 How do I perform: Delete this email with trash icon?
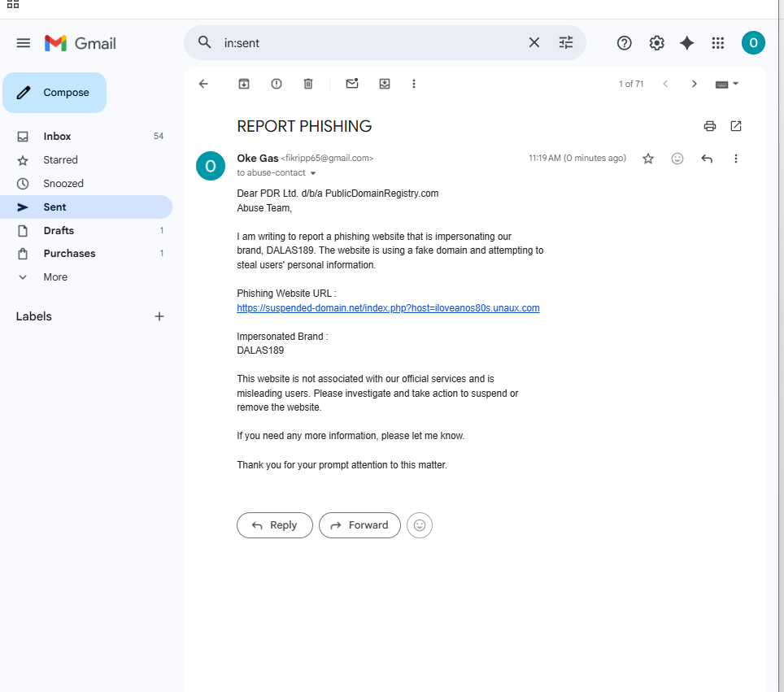click(x=308, y=84)
